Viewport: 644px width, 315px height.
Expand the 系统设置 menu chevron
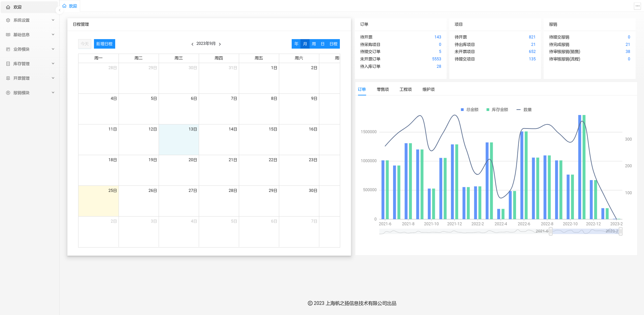pos(53,20)
